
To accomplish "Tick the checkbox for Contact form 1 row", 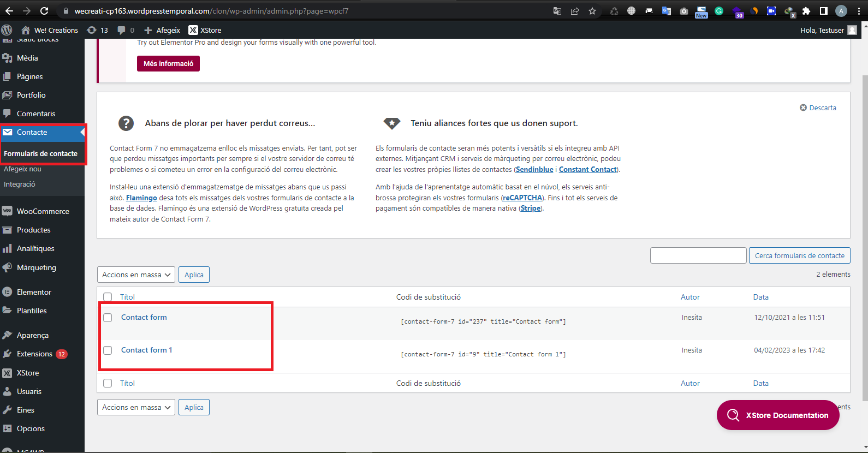I will (x=108, y=350).
